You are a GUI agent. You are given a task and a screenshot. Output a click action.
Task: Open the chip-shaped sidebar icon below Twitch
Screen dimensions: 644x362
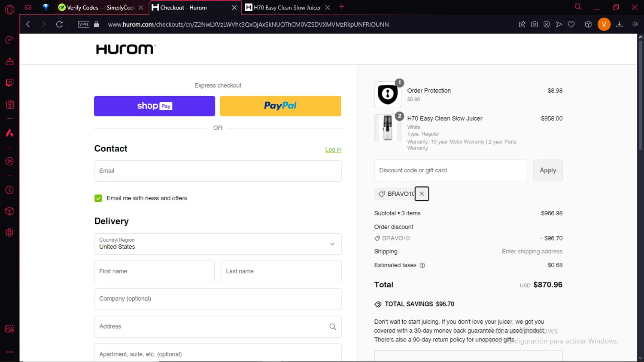(x=9, y=104)
